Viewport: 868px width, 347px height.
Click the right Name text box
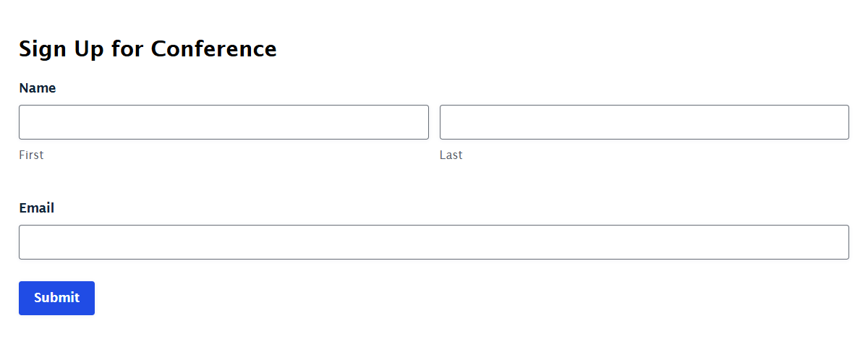(644, 122)
